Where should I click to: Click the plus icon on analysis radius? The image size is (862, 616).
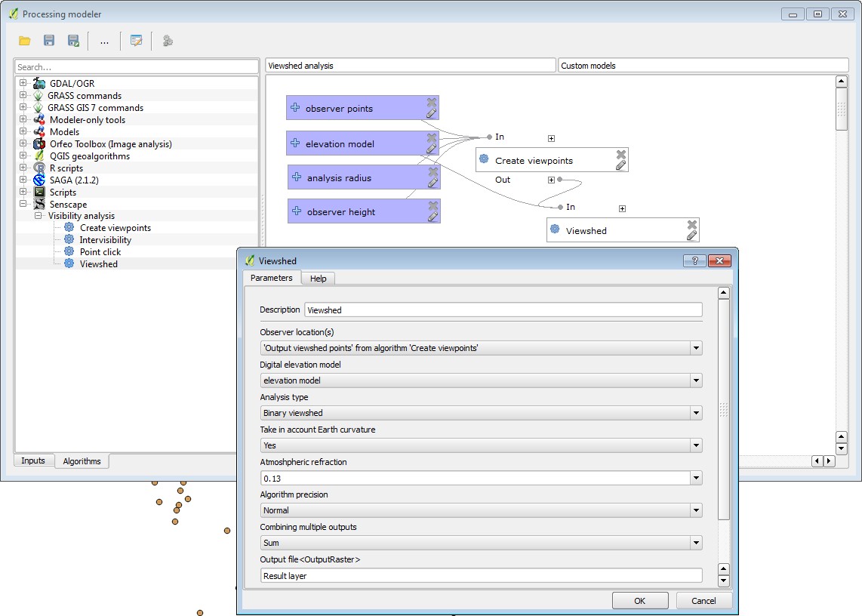(297, 177)
